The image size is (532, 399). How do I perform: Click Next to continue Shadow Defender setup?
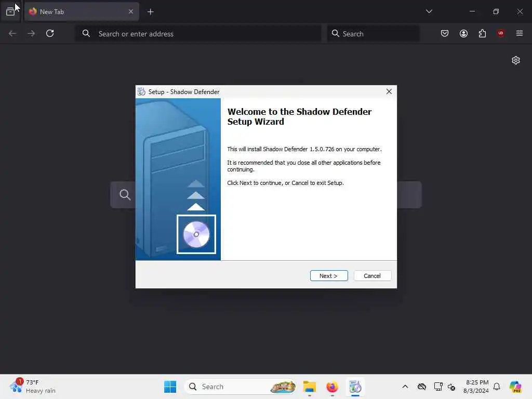pos(329,275)
